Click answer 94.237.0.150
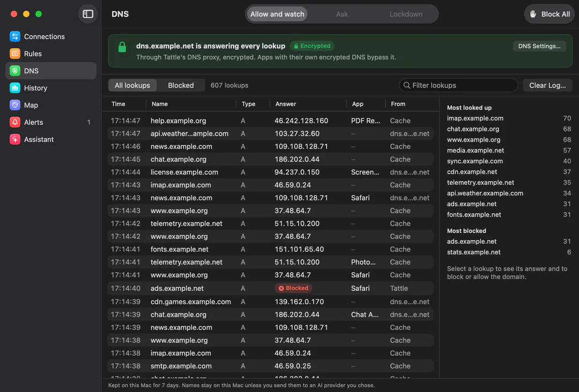 297,172
